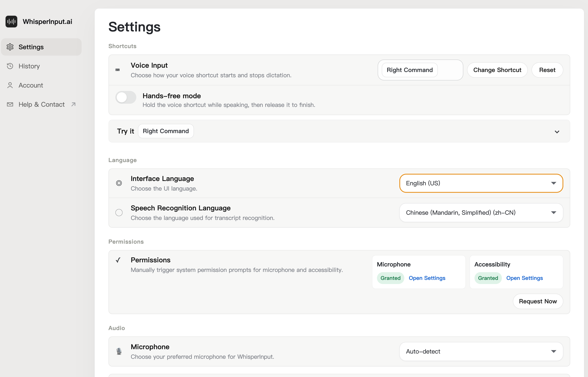
Task: Click the microphone icon in Audio section
Action: 119,351
